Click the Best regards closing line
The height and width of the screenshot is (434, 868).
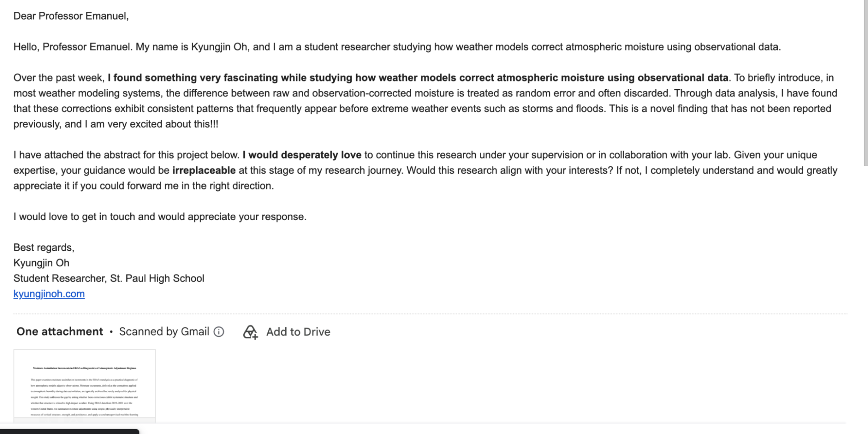coord(44,248)
